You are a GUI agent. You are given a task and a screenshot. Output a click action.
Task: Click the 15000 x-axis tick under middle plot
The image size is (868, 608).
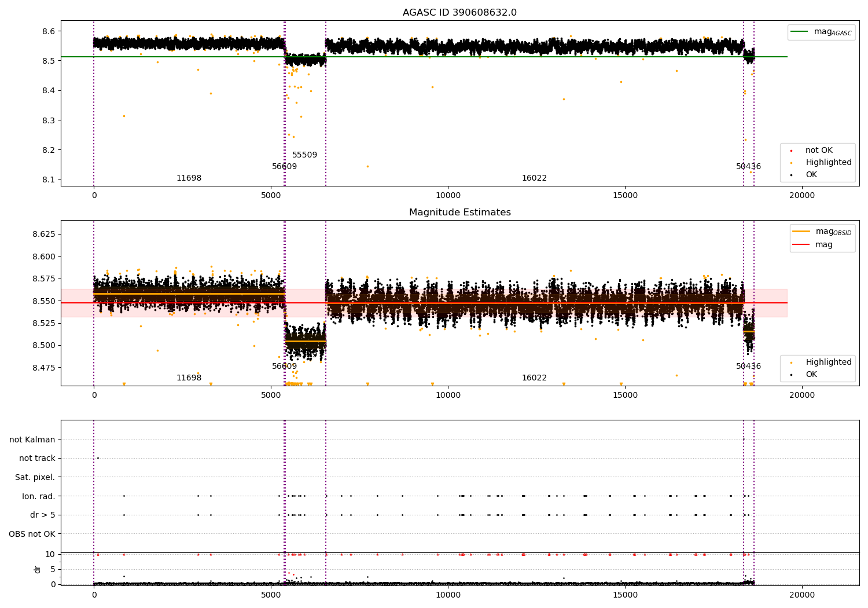pos(625,395)
